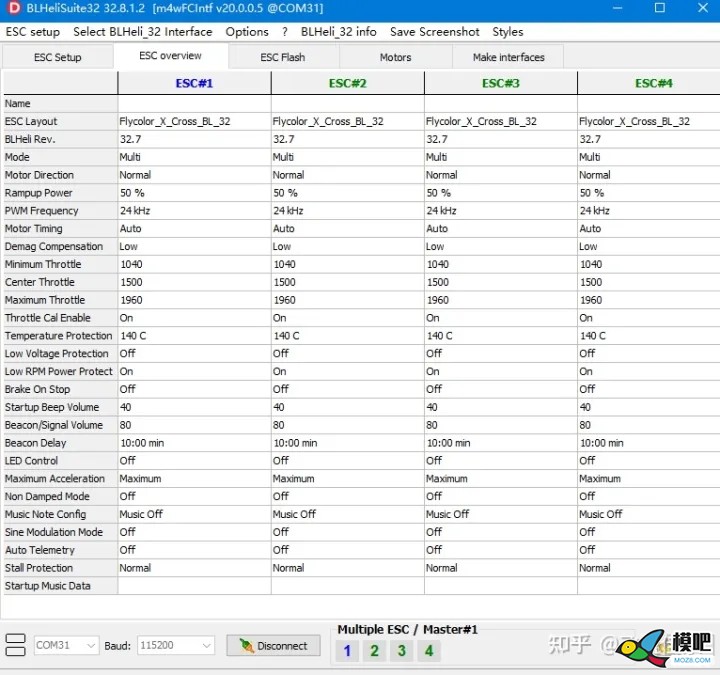This screenshot has width=720, height=675.
Task: Open the Options menu
Action: 247,32
